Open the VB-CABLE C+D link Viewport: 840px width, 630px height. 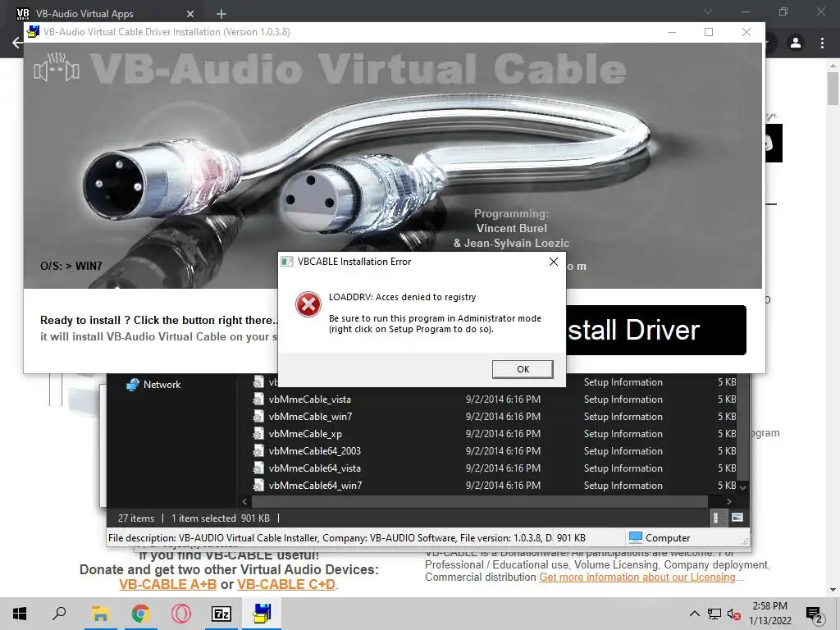click(286, 584)
